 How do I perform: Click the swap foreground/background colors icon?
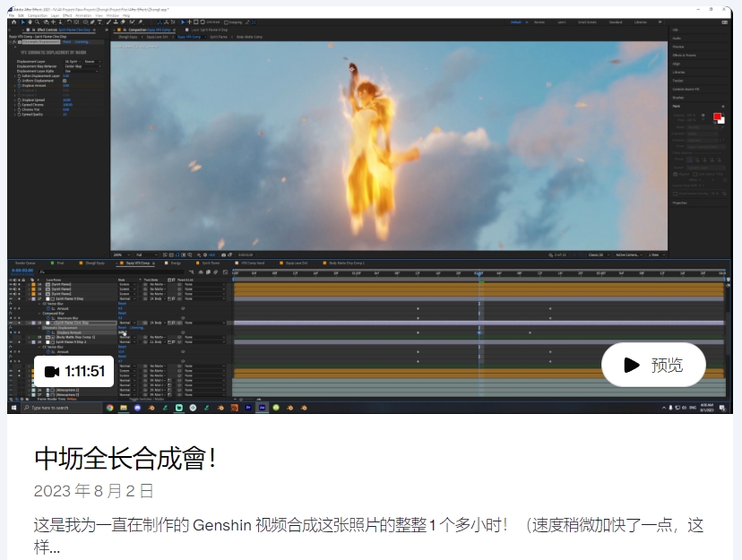[723, 114]
